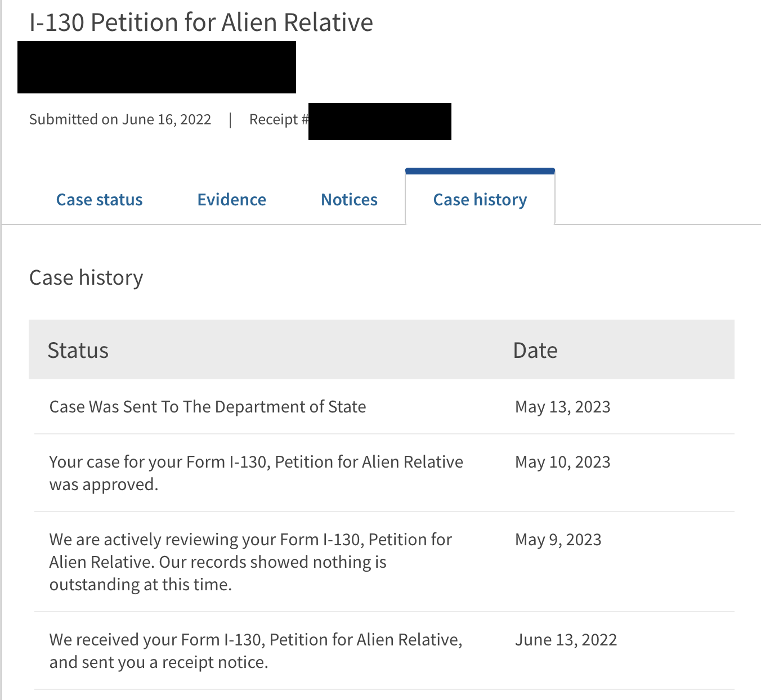Image resolution: width=761 pixels, height=700 pixels.
Task: Click the redacted receipt number block
Action: (x=380, y=122)
